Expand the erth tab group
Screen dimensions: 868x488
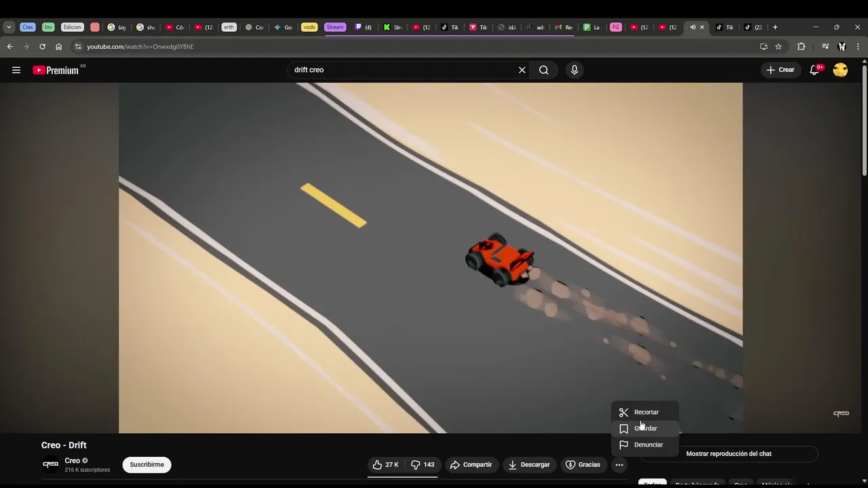tap(229, 27)
